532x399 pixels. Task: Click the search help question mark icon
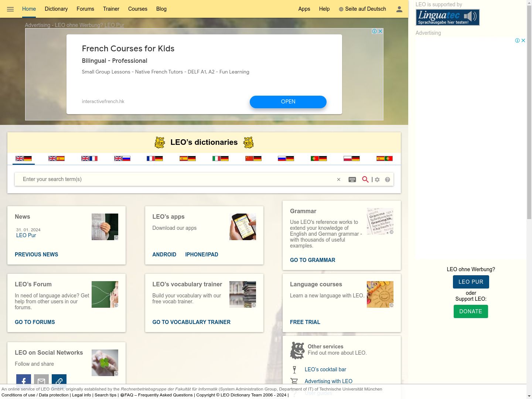point(388,180)
